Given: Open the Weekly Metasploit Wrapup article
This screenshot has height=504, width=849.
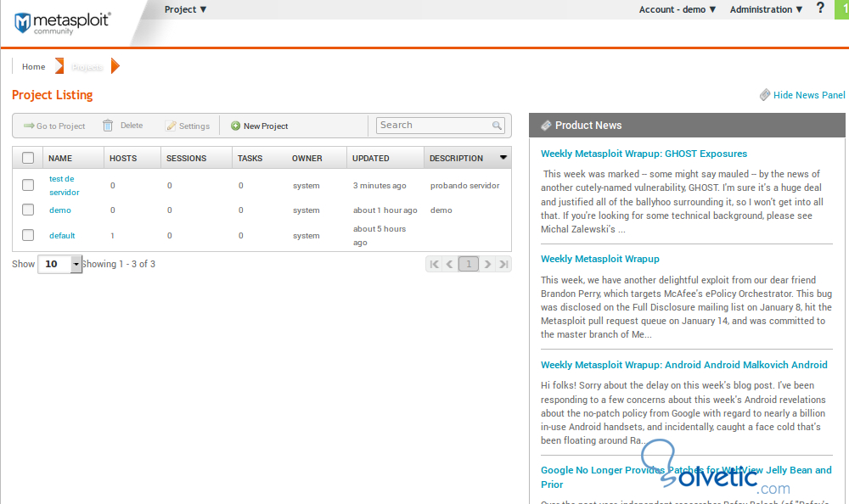Looking at the screenshot, I should click(600, 259).
